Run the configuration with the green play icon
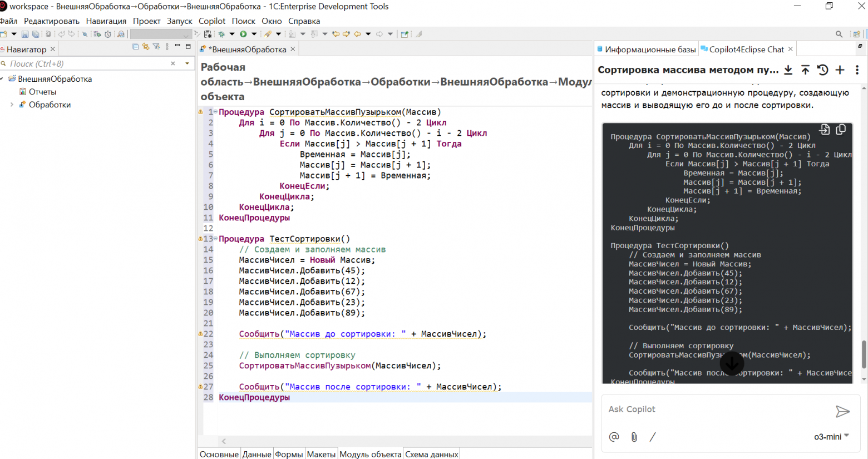This screenshot has height=459, width=868. click(x=243, y=33)
